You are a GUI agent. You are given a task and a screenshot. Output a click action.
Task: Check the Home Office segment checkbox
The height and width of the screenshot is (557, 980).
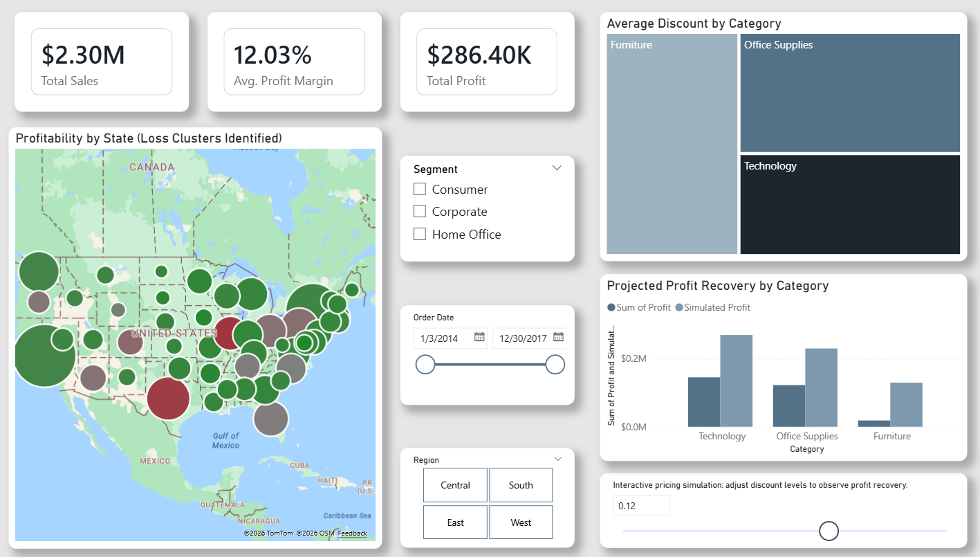[x=419, y=234]
